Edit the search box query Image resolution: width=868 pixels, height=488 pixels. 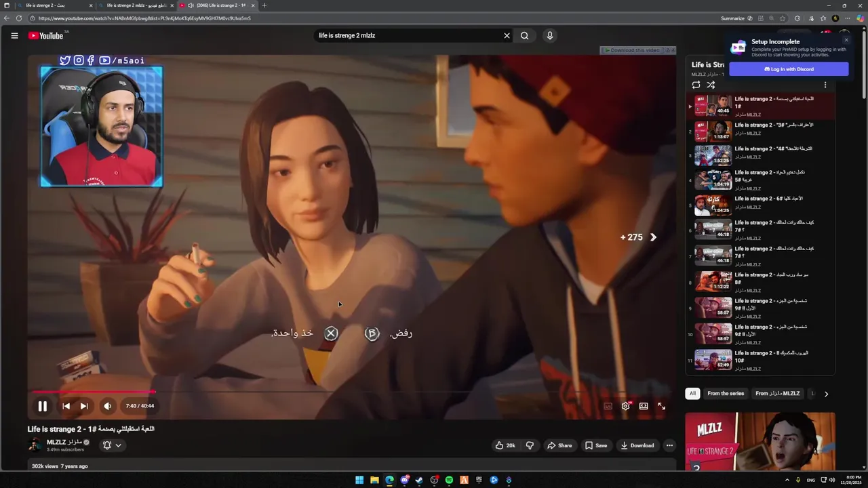407,36
